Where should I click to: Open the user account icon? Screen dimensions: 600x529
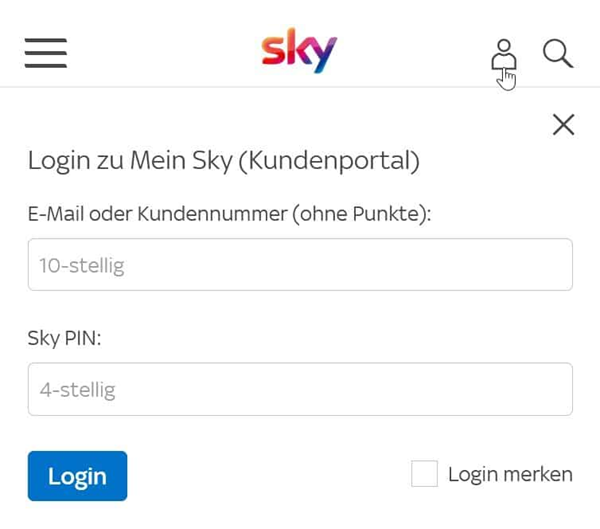click(503, 55)
